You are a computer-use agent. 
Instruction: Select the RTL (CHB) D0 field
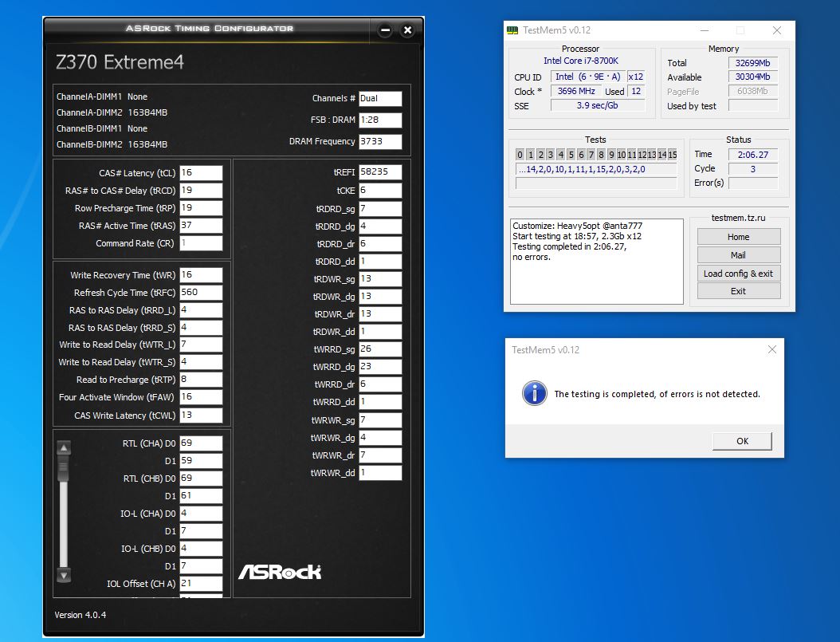201,478
